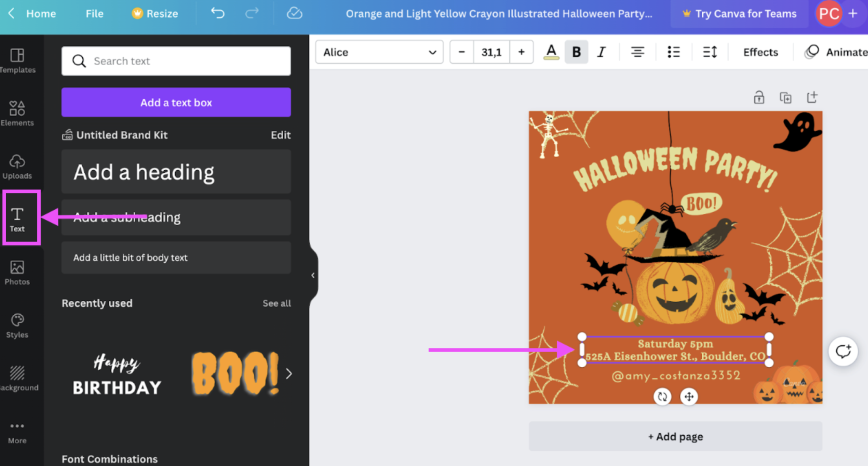Select the HALLOWEEN PARTY! heading on canvas
Screen dimensions: 868x466
(x=675, y=170)
